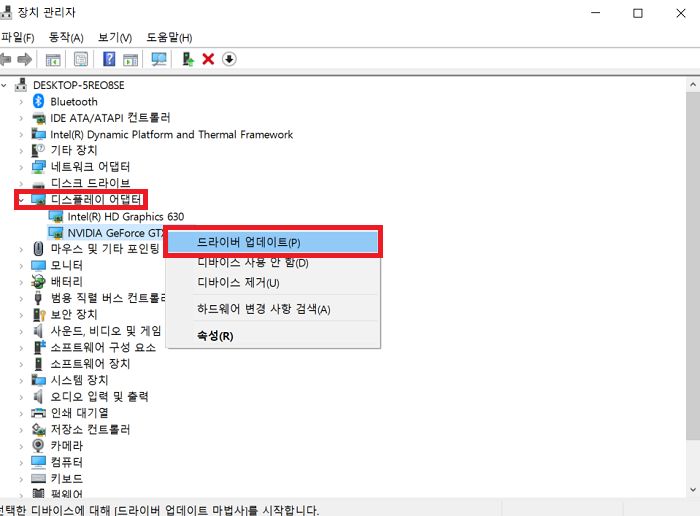Expand the 오디오 입력 및 출력 category
This screenshot has width=700, height=516.
21,397
